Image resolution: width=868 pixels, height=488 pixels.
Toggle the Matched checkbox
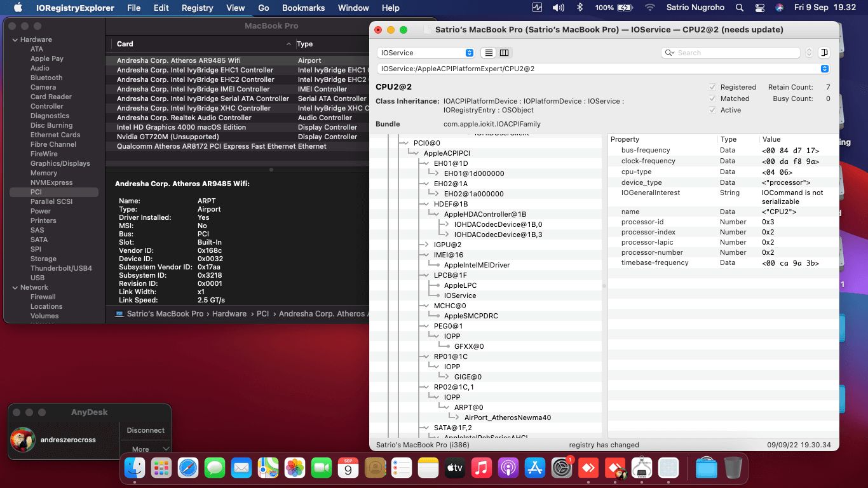point(712,98)
